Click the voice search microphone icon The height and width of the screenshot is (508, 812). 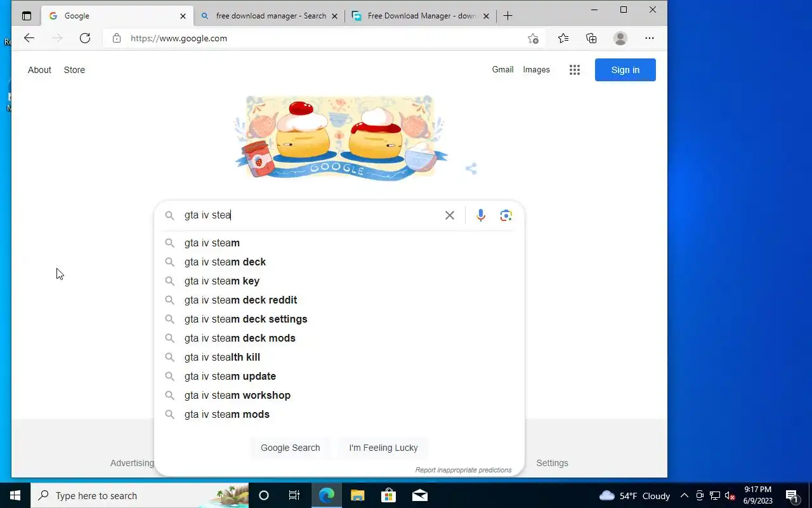click(x=481, y=215)
